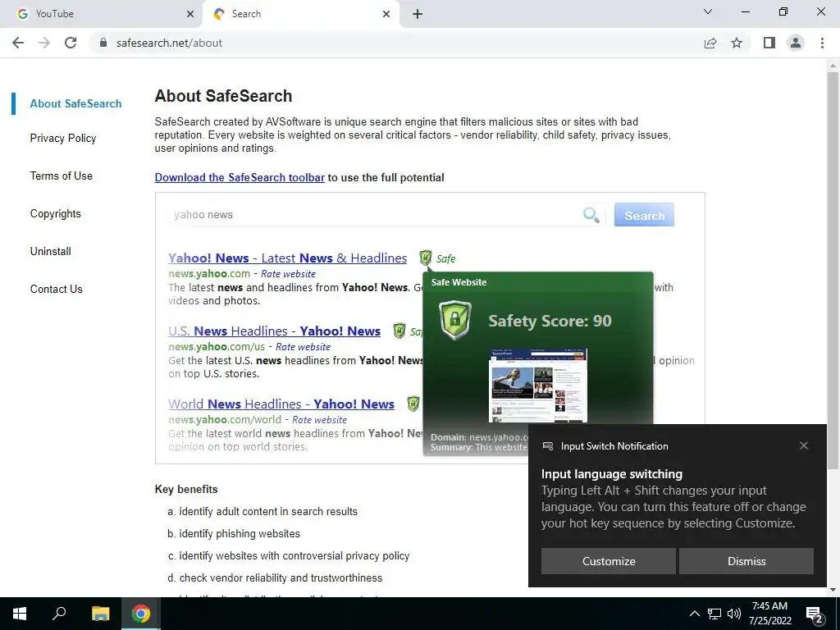Switch to the YouTube tab
This screenshot has width=840, height=630.
(101, 14)
